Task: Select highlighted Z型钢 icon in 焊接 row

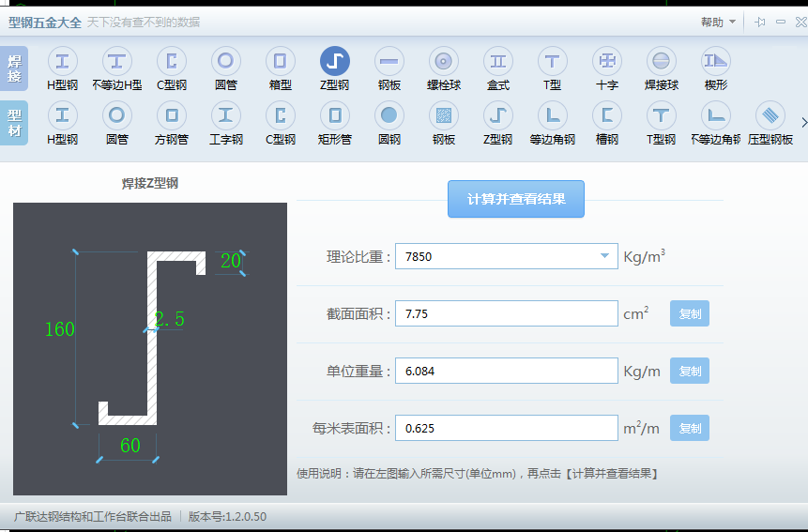Action: [334, 61]
